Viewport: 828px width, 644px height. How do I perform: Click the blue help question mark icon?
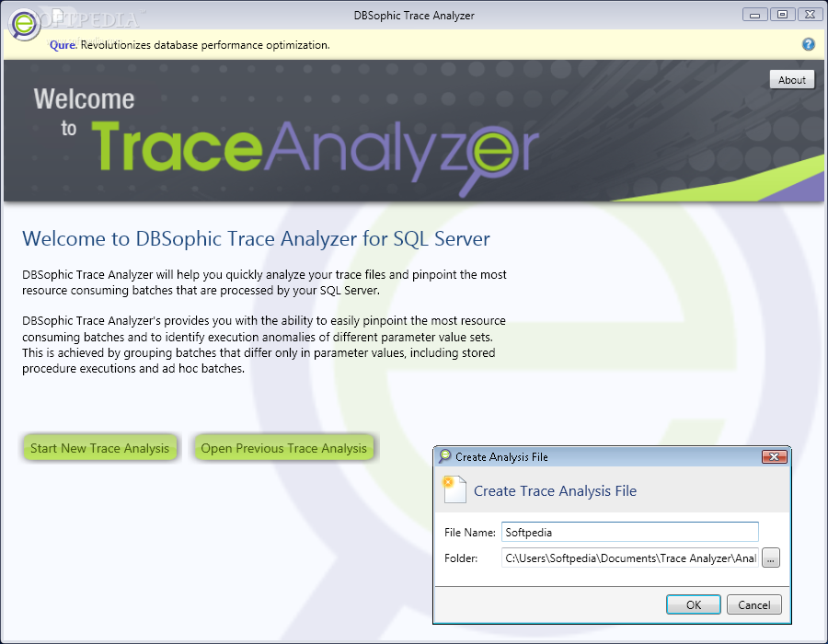(808, 44)
